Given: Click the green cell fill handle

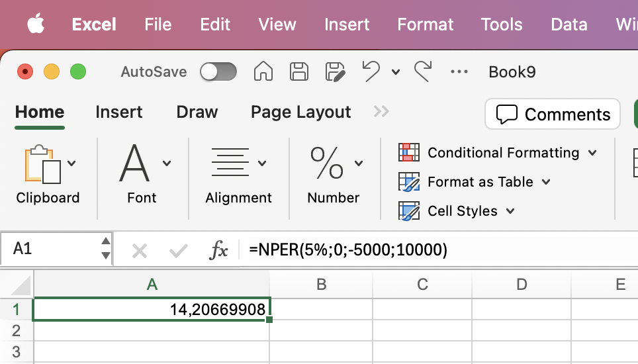Looking at the screenshot, I should [x=269, y=320].
